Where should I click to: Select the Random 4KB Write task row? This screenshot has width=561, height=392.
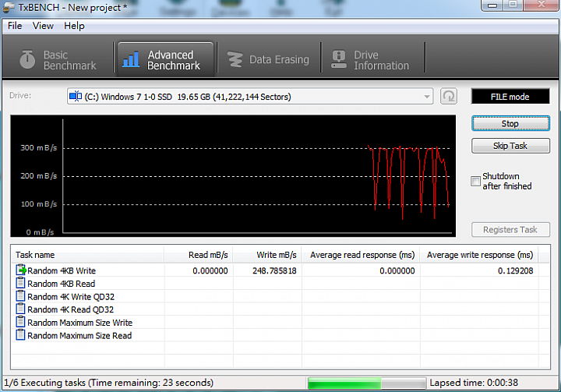click(x=280, y=270)
